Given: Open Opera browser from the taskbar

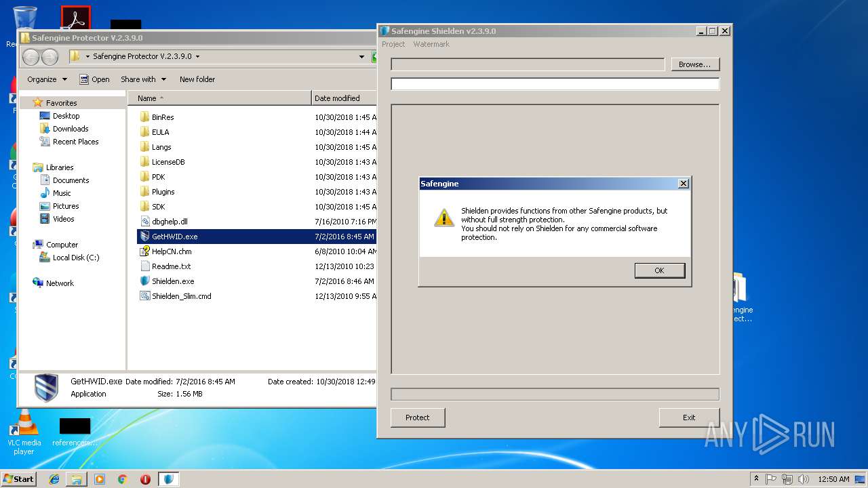Looking at the screenshot, I should pos(145,479).
